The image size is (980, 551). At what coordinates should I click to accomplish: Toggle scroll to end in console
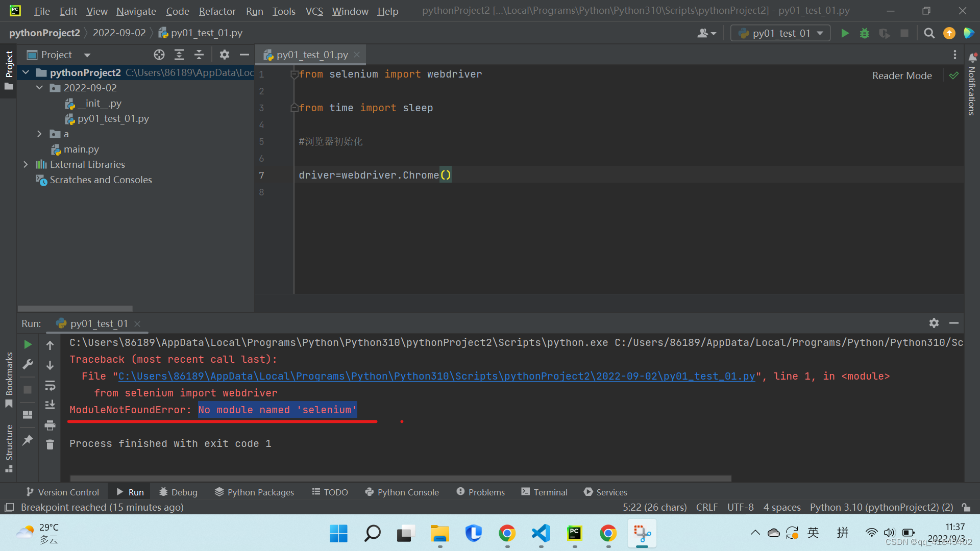click(50, 405)
